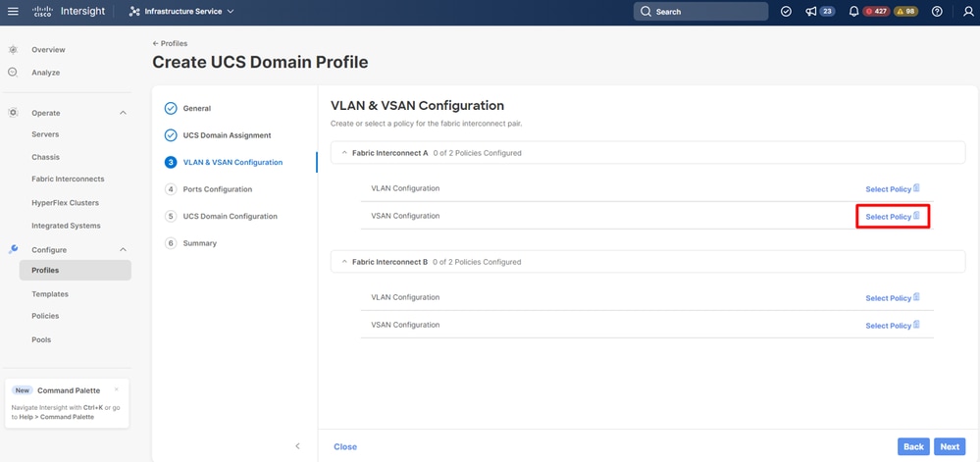Open Servers in the sidebar
The image size is (980, 462).
coord(45,134)
